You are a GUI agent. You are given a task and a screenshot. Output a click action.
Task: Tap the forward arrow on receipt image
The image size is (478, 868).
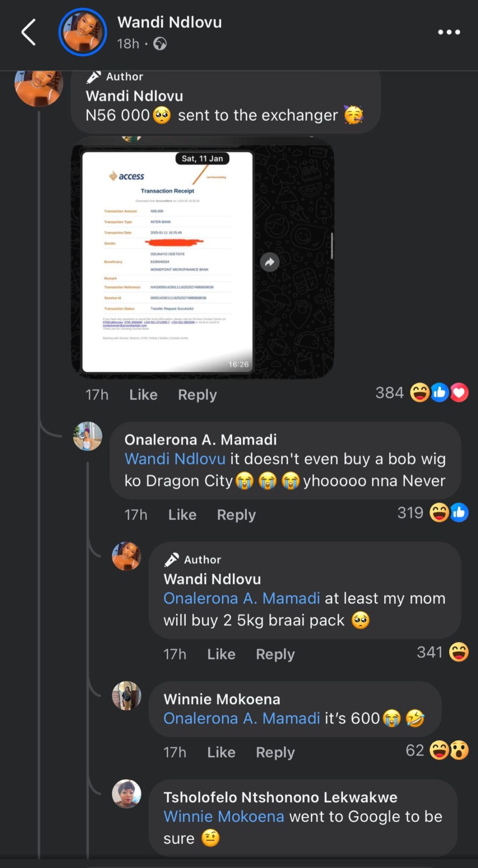coord(270,262)
